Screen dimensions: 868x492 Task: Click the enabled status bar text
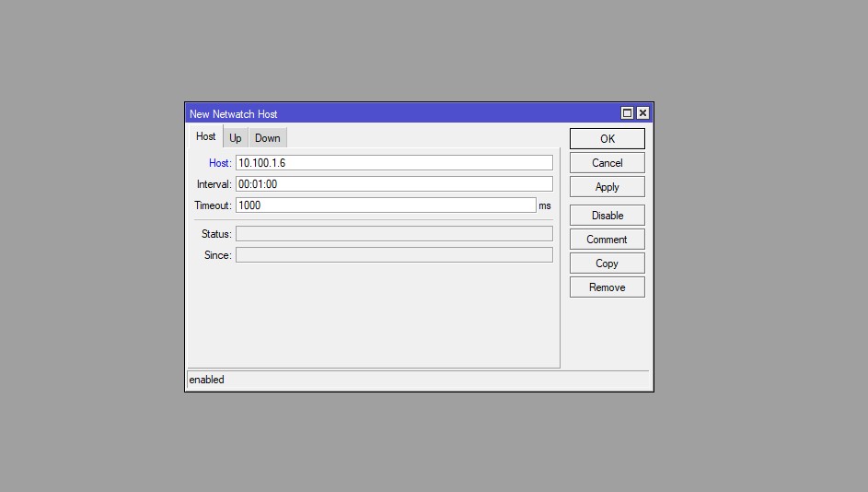click(207, 380)
